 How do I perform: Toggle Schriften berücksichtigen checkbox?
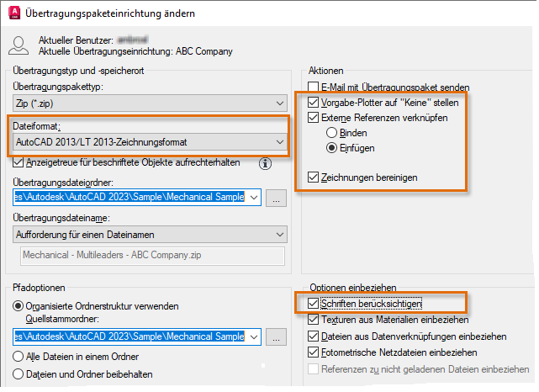coord(313,304)
